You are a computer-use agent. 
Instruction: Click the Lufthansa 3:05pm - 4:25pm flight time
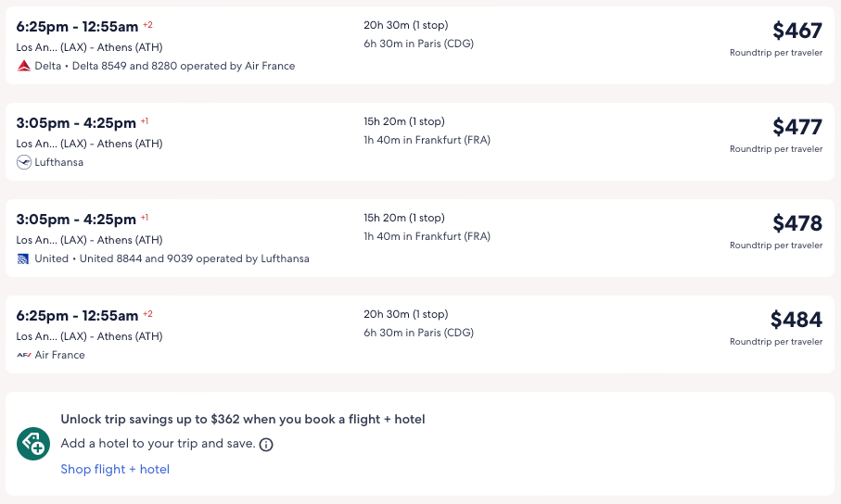(76, 123)
